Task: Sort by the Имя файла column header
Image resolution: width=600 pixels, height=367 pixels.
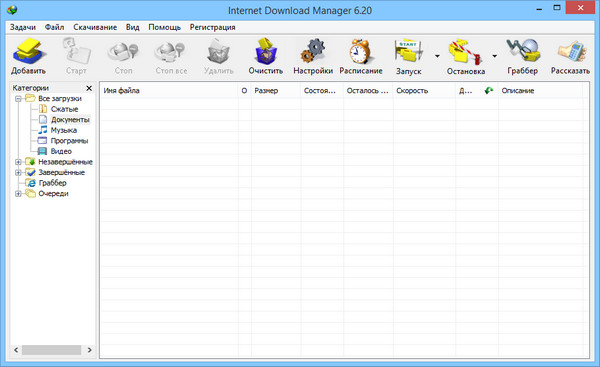Action: (x=169, y=91)
